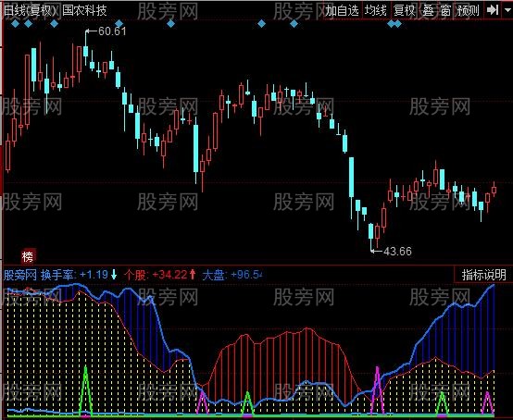Select the 国农科技 stock name
513x420 pixels.
(x=85, y=10)
